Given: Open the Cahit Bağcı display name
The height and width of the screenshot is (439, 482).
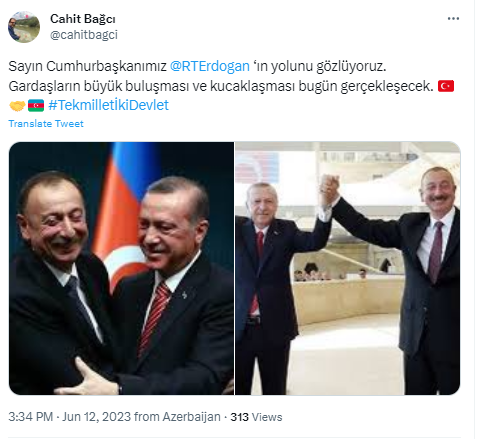Looking at the screenshot, I should [x=83, y=19].
